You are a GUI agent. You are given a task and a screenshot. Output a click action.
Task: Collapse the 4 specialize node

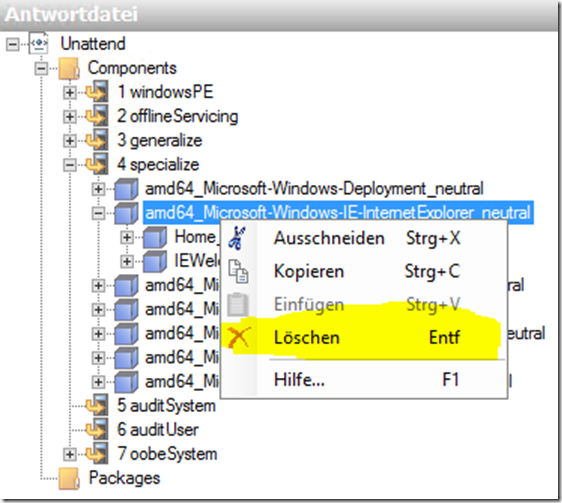[70, 165]
